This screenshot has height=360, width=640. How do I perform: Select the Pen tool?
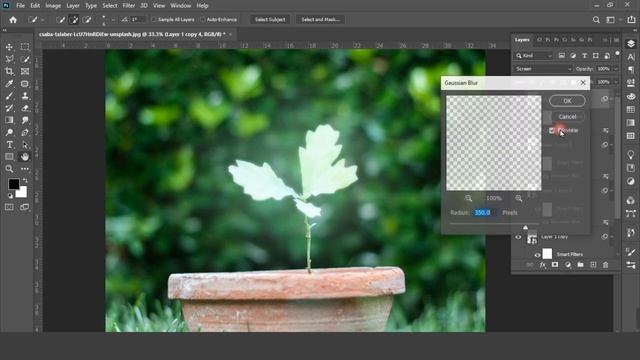(x=25, y=132)
